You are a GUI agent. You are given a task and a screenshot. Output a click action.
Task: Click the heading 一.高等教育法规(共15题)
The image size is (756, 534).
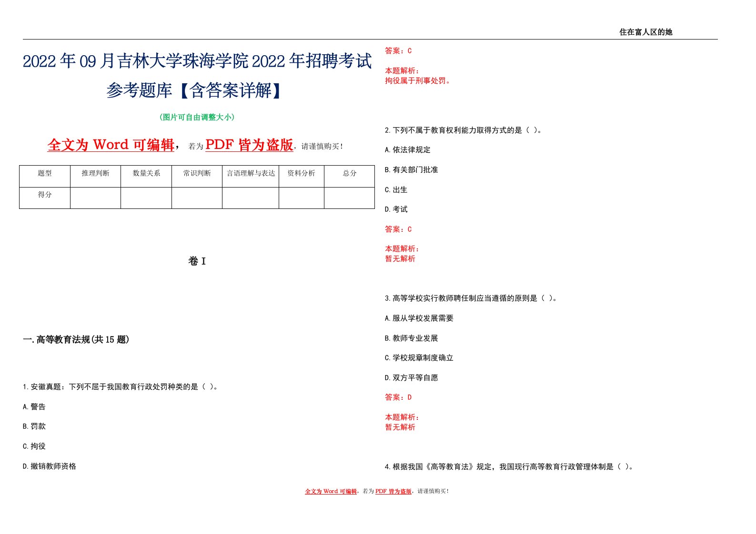76,339
